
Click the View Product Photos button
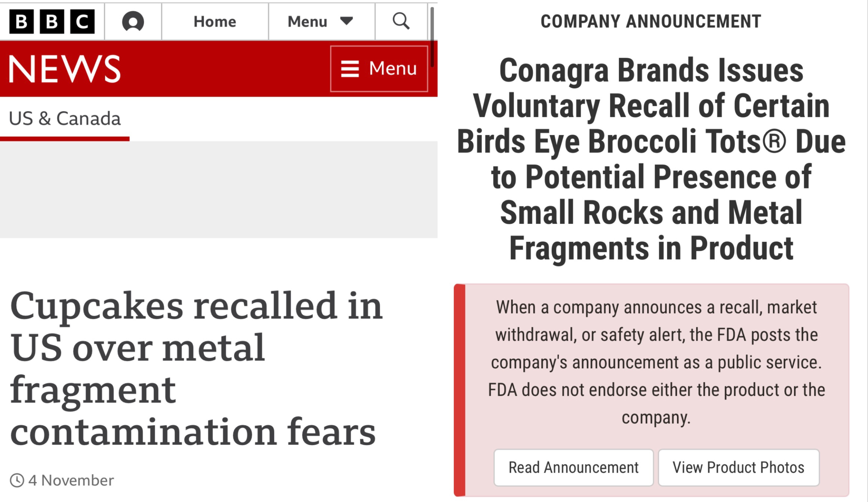point(738,468)
